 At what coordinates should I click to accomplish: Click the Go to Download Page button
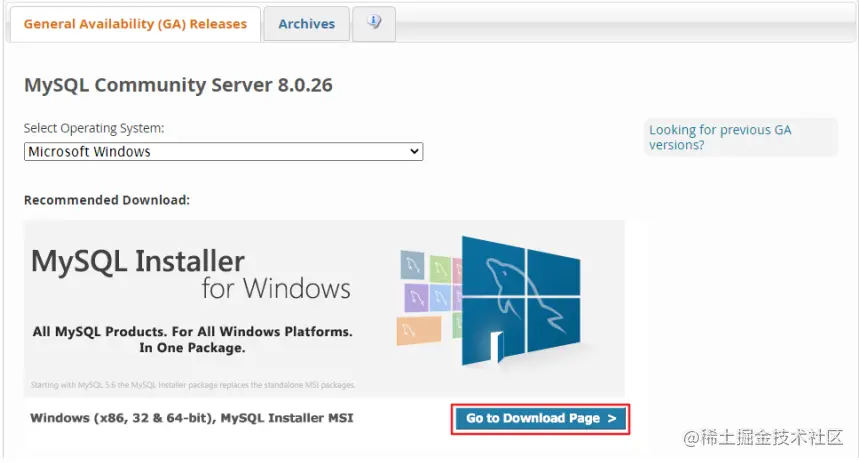[541, 419]
